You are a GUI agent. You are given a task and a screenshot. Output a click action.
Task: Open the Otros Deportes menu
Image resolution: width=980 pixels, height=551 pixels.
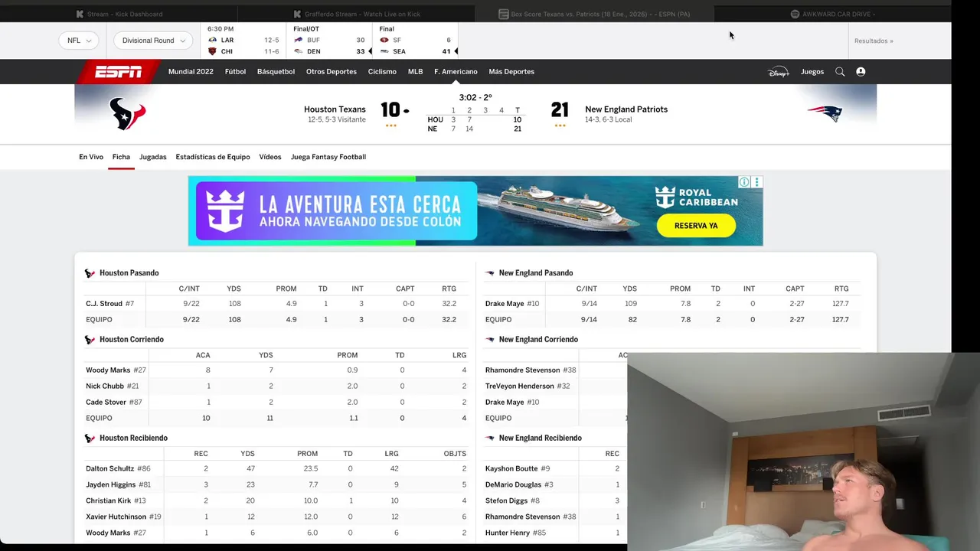332,72
